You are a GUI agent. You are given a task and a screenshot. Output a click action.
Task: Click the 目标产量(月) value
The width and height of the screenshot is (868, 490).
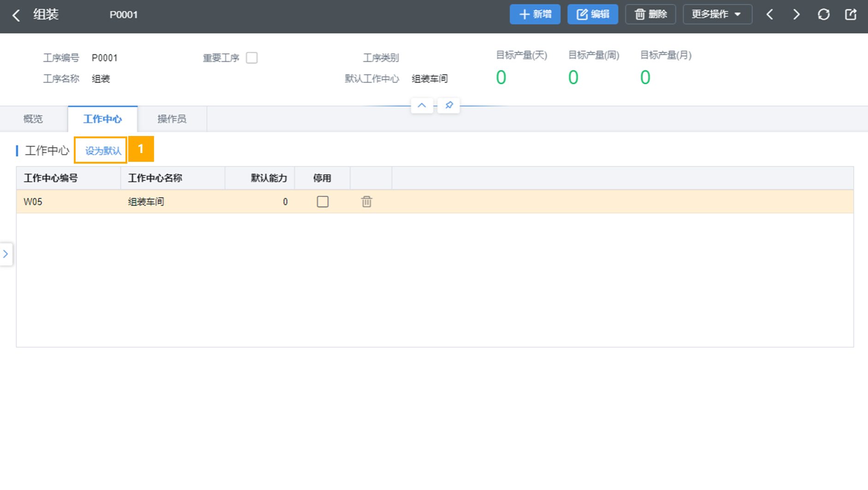pos(645,77)
